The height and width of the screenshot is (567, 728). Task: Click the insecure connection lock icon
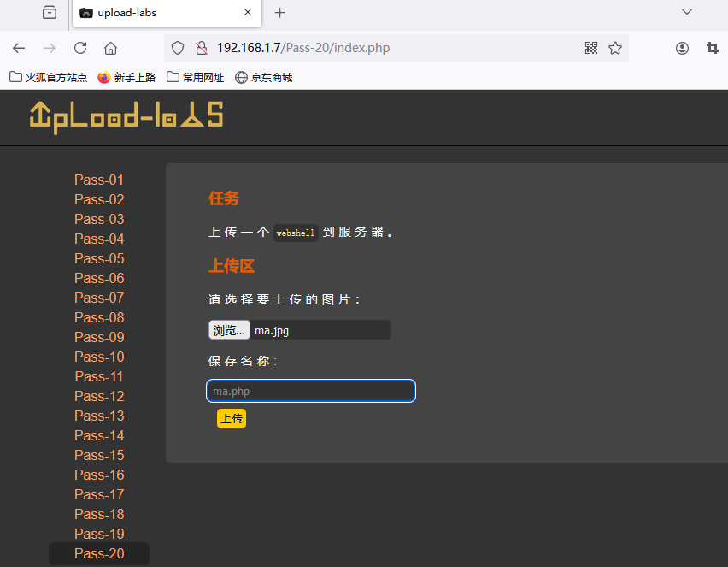coord(201,48)
